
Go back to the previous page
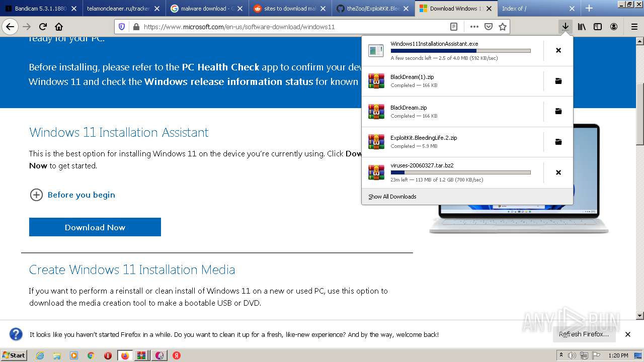pyautogui.click(x=10, y=27)
